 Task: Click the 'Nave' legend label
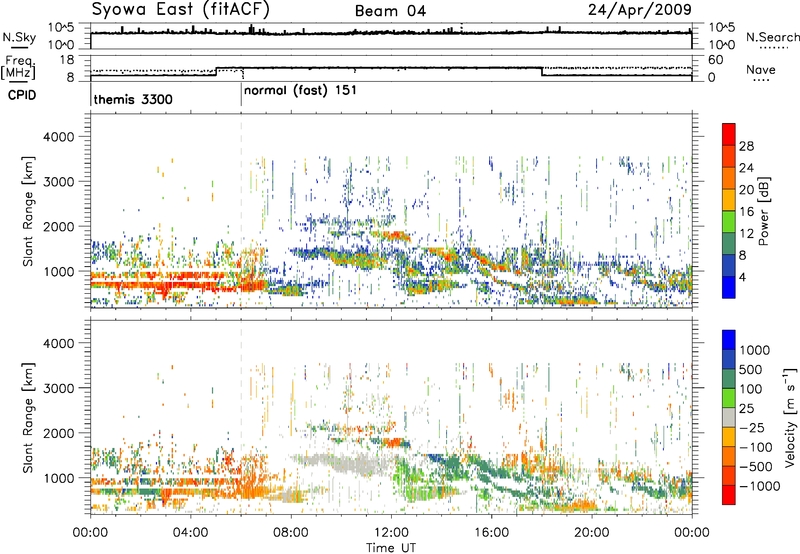761,70
